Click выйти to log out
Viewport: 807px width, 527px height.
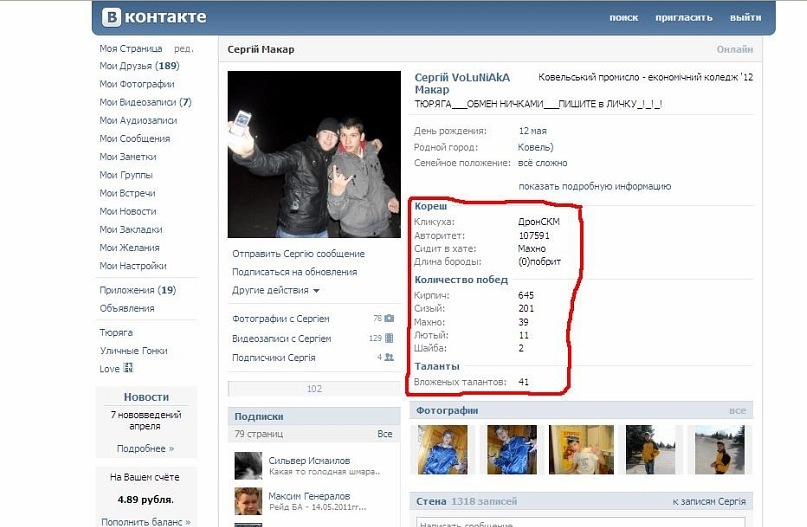(x=745, y=17)
